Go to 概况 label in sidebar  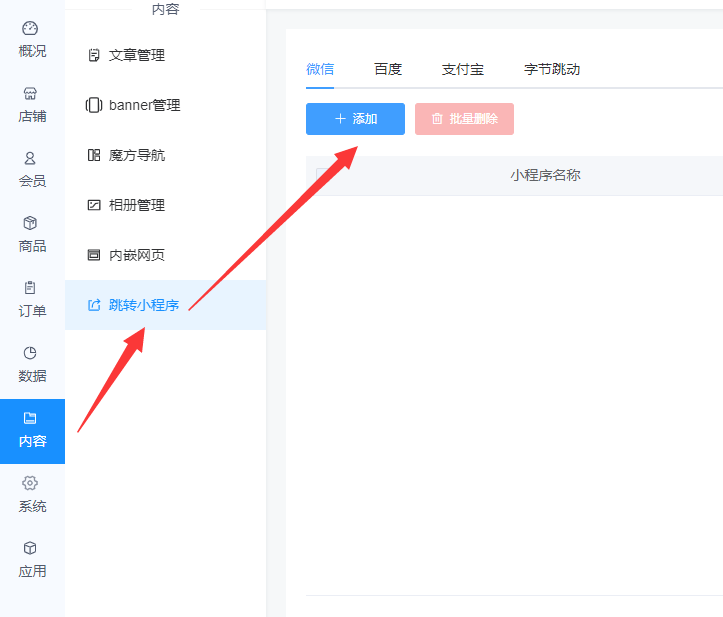point(32,51)
